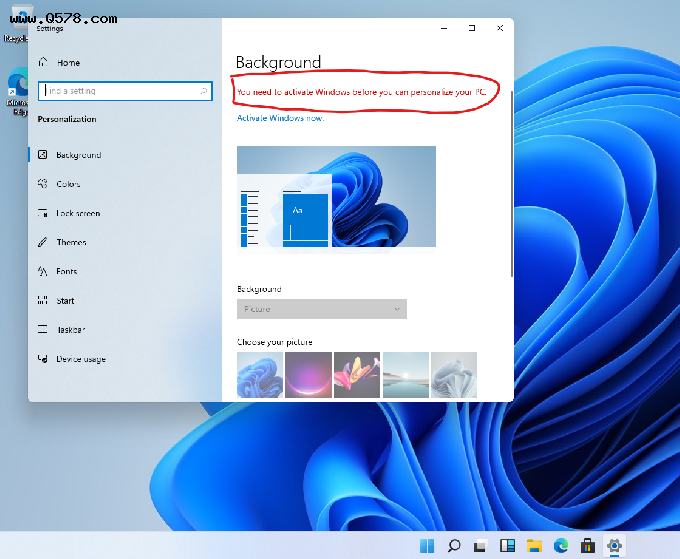Open Device usage settings
This screenshot has height=559, width=680.
[x=81, y=360]
